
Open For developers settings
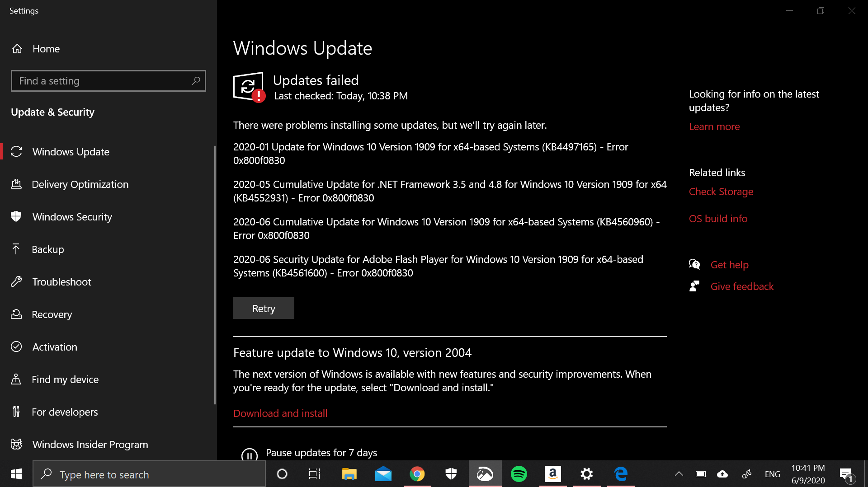click(x=108, y=412)
